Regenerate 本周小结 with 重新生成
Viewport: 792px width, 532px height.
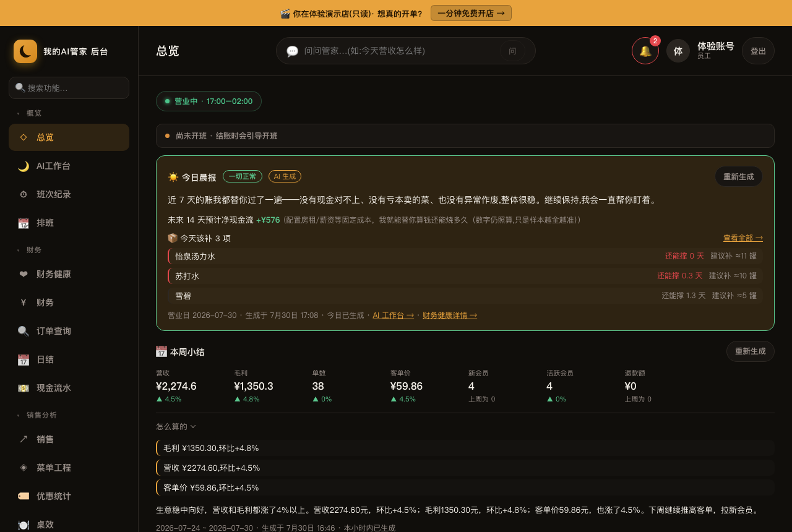[x=751, y=351]
